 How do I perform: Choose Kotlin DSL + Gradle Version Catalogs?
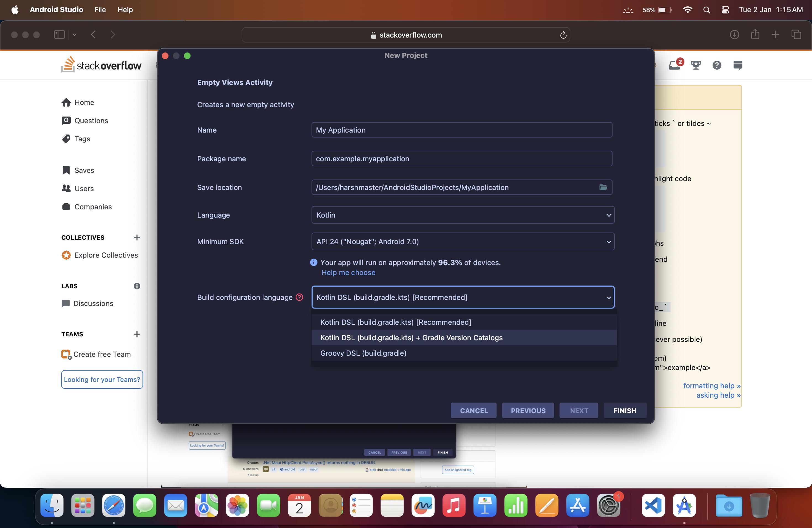coord(411,338)
